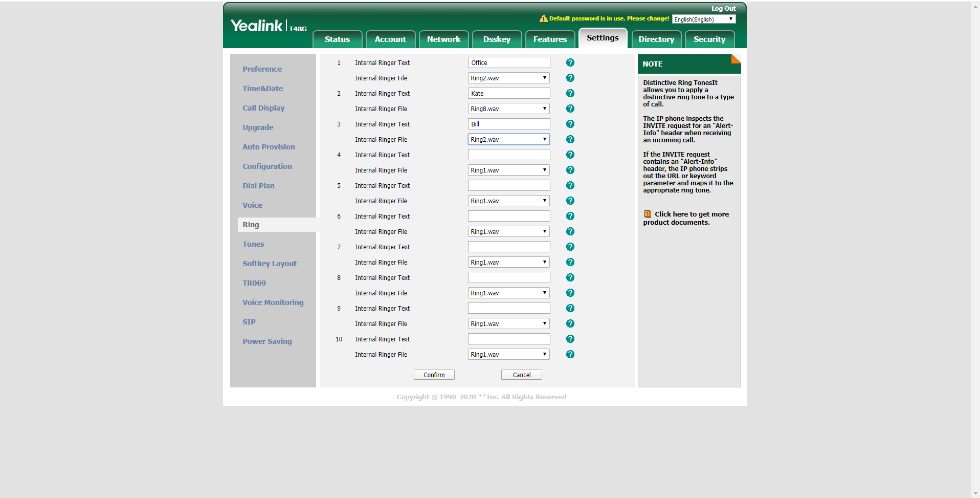Click help icon for entry 5 Internal Ringer File
Viewport: 980px width, 498px height.
click(x=570, y=201)
